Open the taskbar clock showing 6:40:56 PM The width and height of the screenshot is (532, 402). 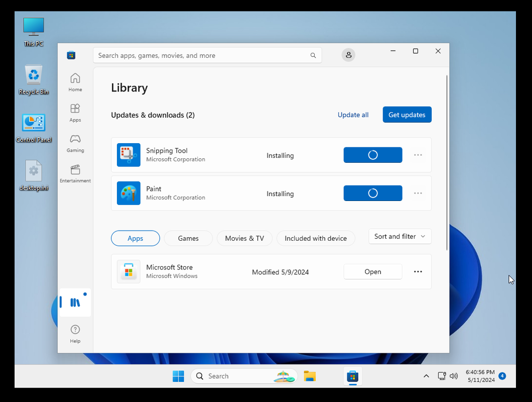[x=480, y=376]
